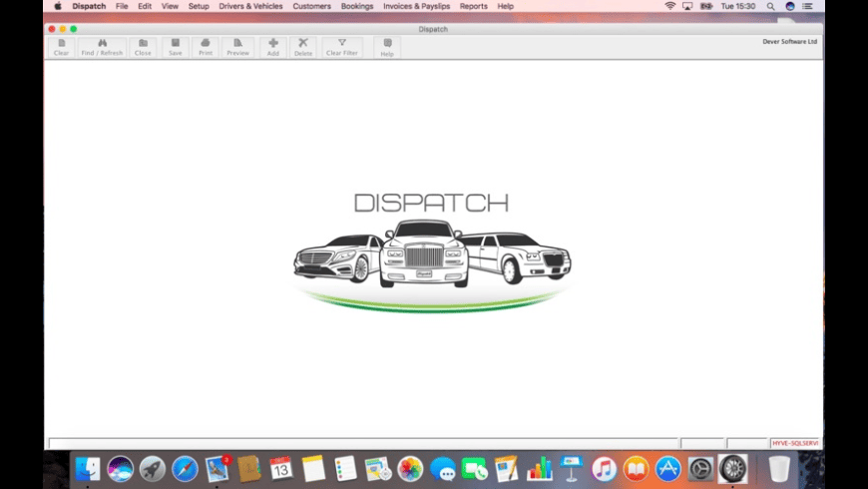The height and width of the screenshot is (489, 868).
Task: Launch Siri from the Dock
Action: [120, 469]
